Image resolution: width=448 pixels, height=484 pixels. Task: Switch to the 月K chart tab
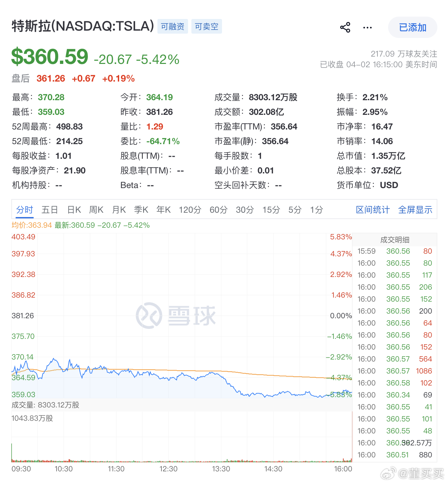[x=119, y=210]
